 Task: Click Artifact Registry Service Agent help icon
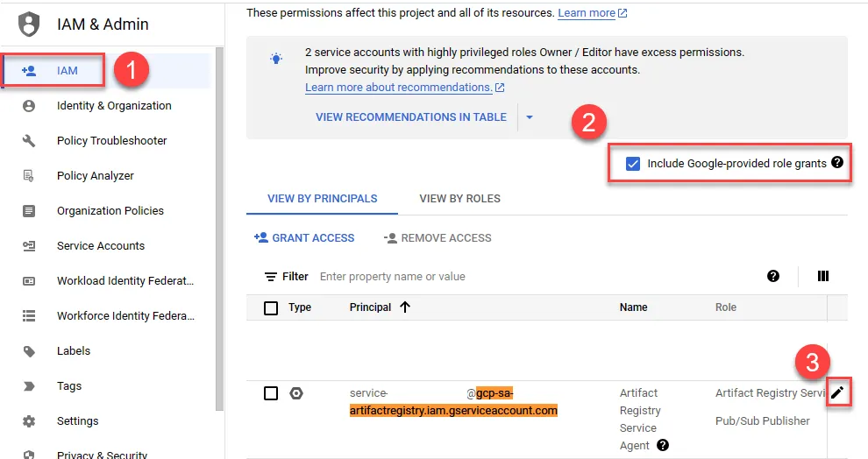coord(663,445)
